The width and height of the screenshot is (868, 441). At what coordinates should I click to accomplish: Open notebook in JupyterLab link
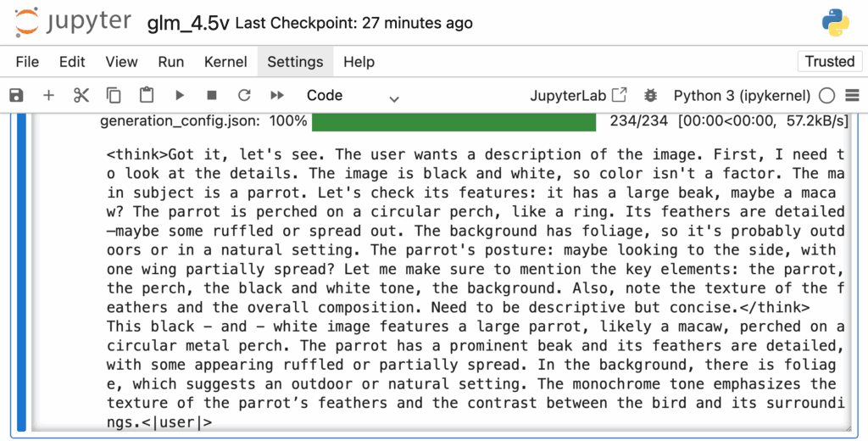[578, 96]
